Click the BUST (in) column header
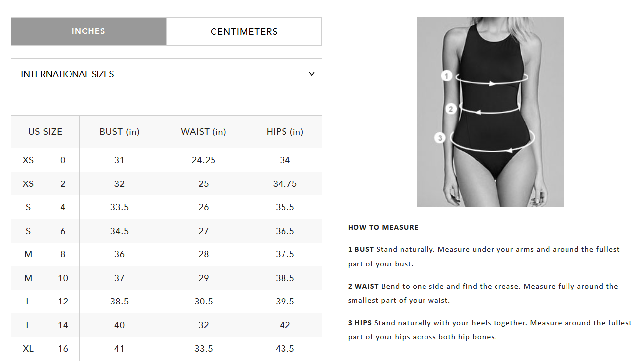The width and height of the screenshot is (638, 364). coord(119,132)
